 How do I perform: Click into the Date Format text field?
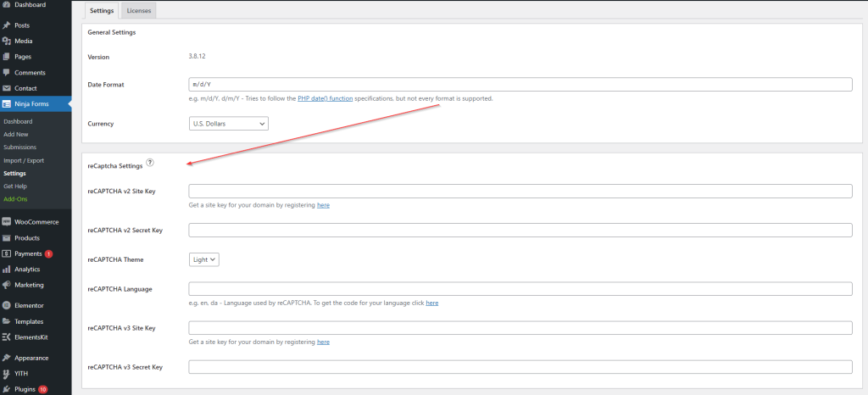click(520, 85)
